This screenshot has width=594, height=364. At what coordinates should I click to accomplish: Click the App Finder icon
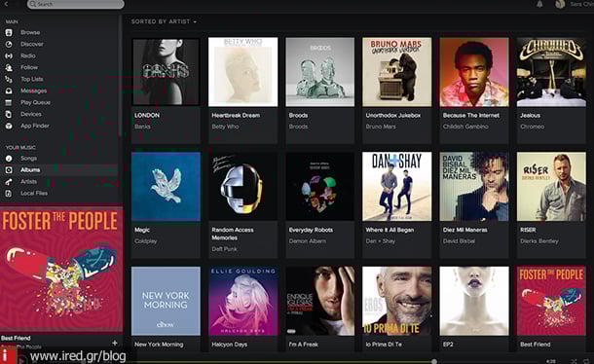pyautogui.click(x=9, y=126)
